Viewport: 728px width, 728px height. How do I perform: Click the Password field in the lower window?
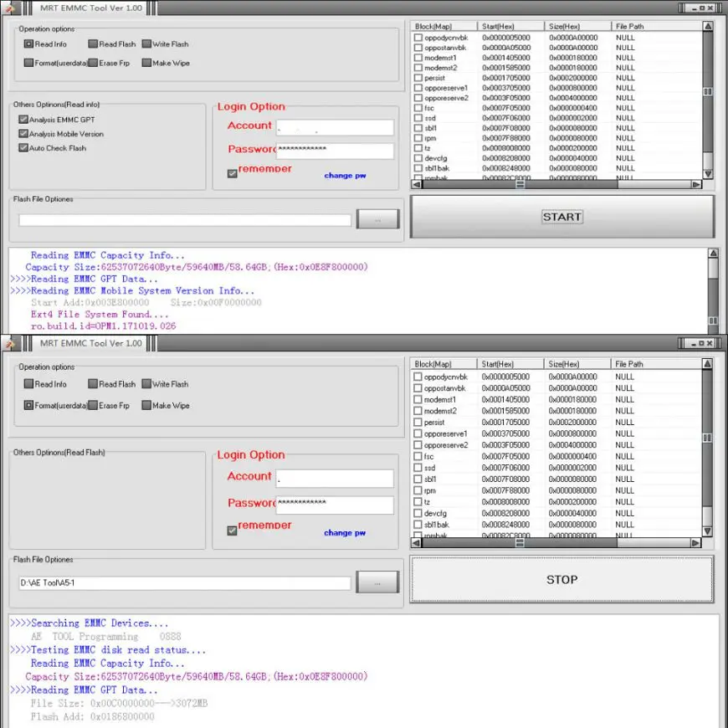coord(335,505)
